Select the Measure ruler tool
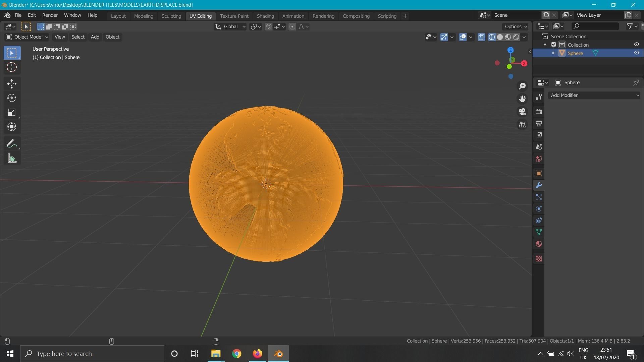The height and width of the screenshot is (362, 644). click(x=12, y=158)
